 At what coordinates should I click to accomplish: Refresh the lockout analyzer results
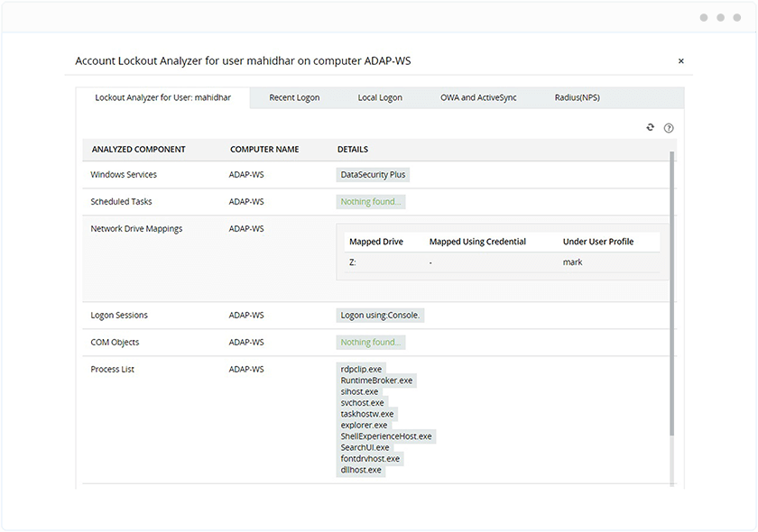click(x=651, y=127)
